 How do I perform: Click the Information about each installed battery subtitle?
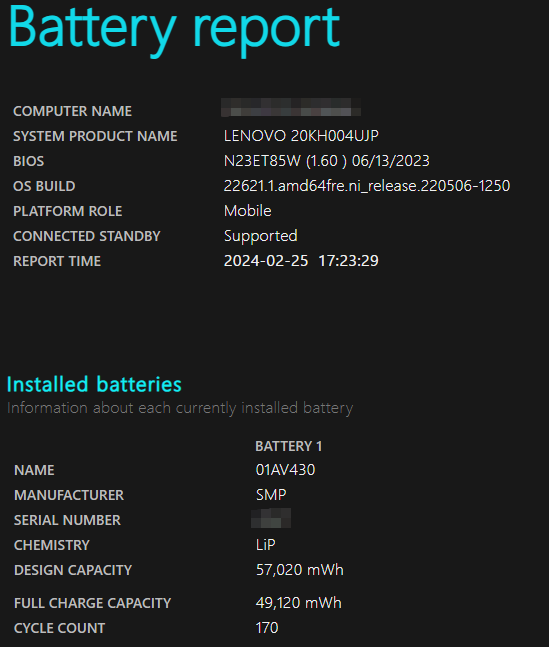click(x=180, y=408)
